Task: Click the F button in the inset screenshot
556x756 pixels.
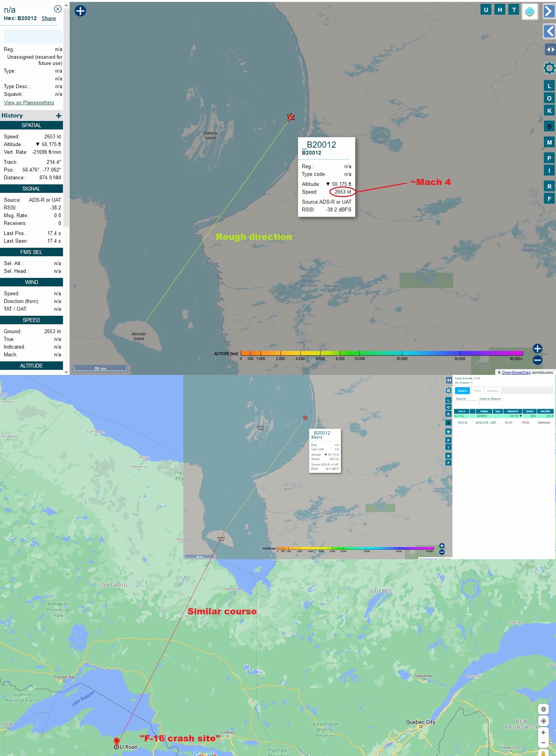Action: [x=448, y=463]
